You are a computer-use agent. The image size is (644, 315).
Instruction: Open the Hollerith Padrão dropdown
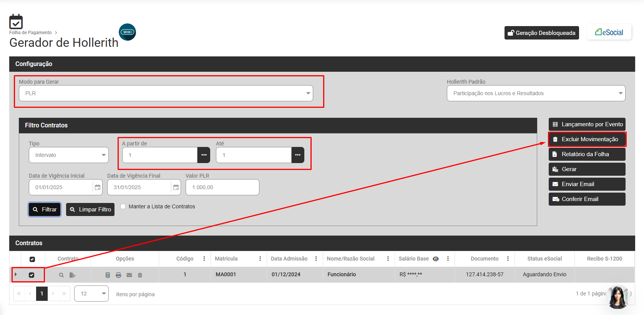536,93
